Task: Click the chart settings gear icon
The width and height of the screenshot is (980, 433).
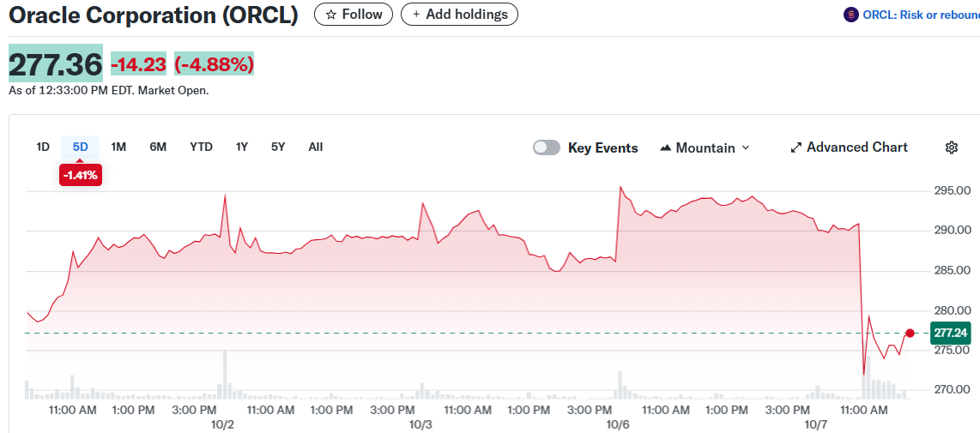Action: coord(951,147)
